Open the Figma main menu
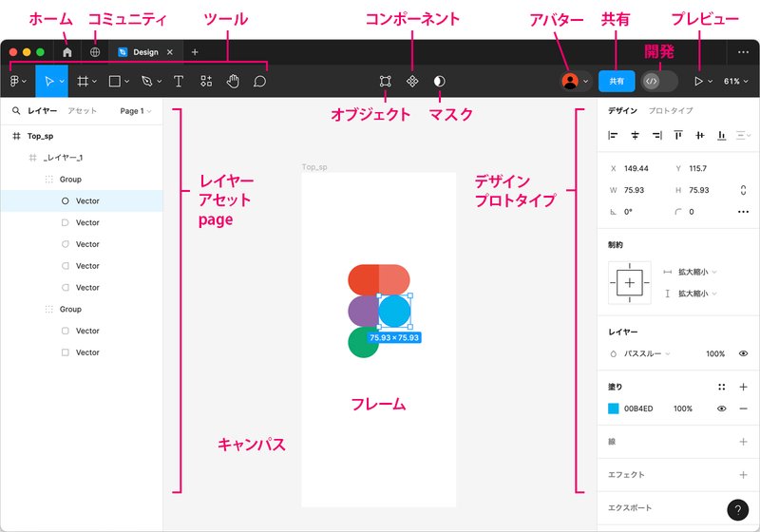 click(x=17, y=81)
